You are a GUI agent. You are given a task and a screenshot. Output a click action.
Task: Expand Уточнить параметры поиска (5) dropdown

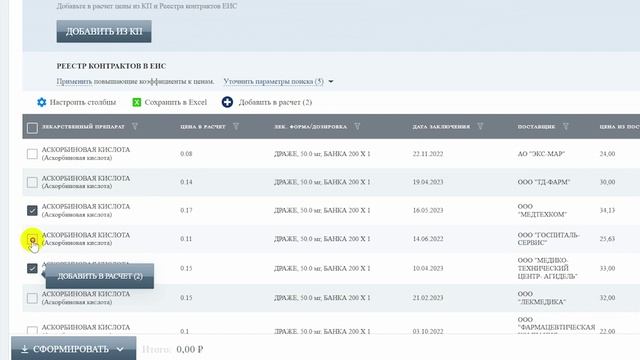pyautogui.click(x=331, y=82)
